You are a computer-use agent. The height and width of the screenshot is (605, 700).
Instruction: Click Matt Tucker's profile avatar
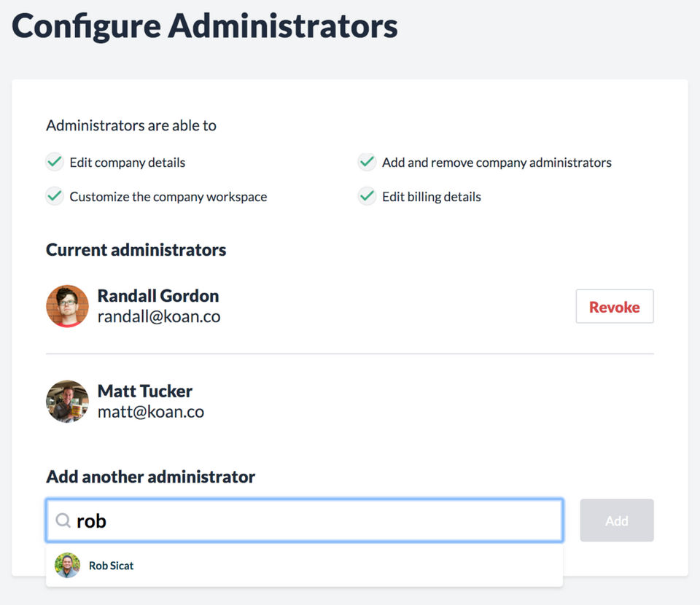coord(67,401)
